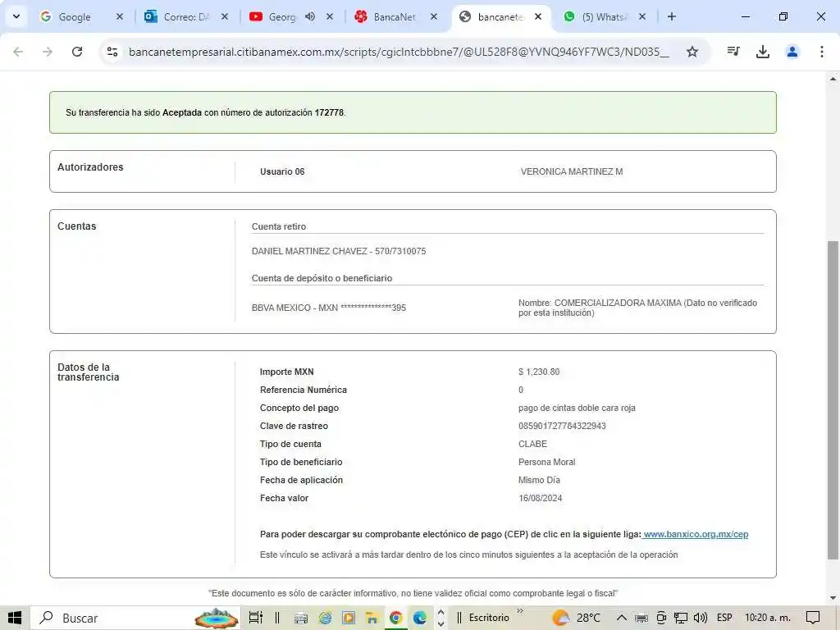The image size is (840, 630).
Task: Show hidden system tray icons chevron
Action: pyautogui.click(x=621, y=618)
